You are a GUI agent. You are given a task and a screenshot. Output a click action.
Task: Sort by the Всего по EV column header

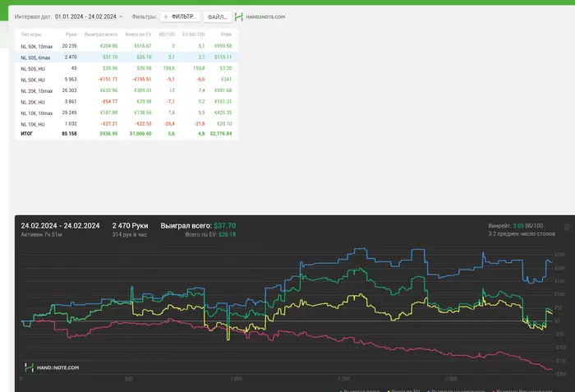138,35
